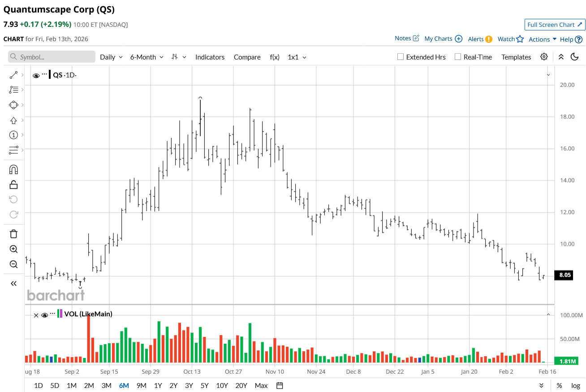Viewport: 586px width, 392px height.
Task: Open the 1x1 grid layout dropdown
Action: [297, 57]
